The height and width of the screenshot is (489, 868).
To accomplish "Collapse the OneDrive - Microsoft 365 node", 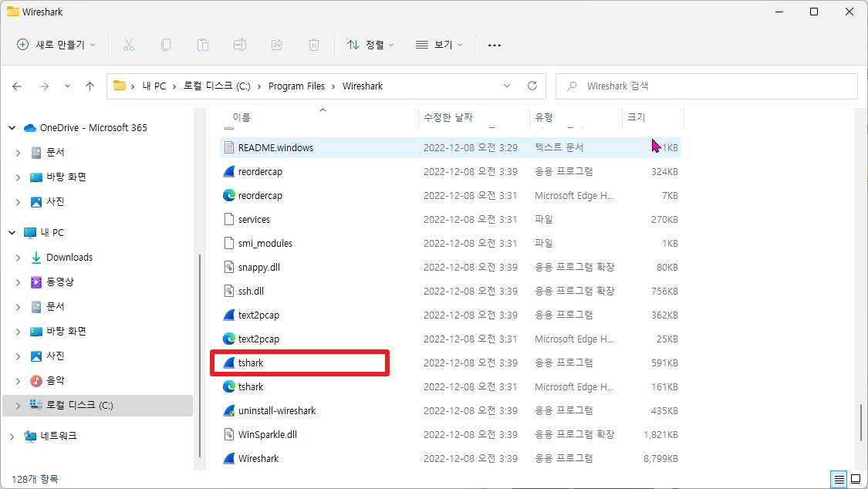I will point(12,128).
